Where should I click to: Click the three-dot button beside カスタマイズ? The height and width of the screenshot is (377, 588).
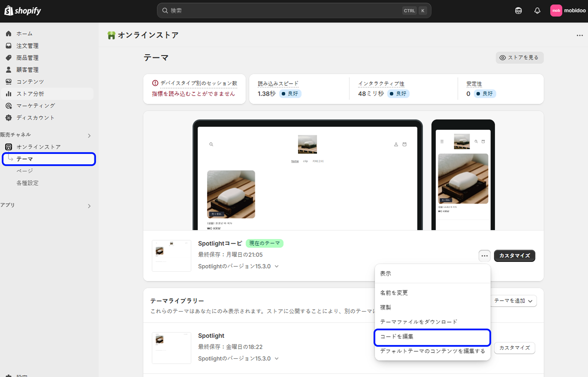(x=484, y=256)
